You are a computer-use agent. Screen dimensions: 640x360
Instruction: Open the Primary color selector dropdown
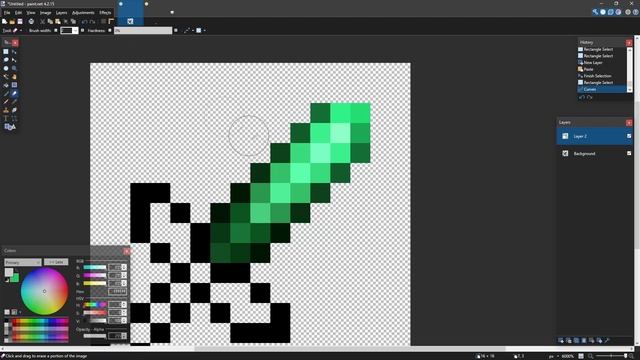tap(23, 262)
